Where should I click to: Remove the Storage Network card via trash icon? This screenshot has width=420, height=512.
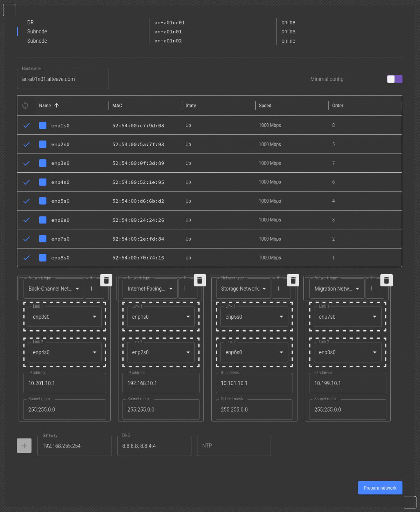tap(293, 280)
